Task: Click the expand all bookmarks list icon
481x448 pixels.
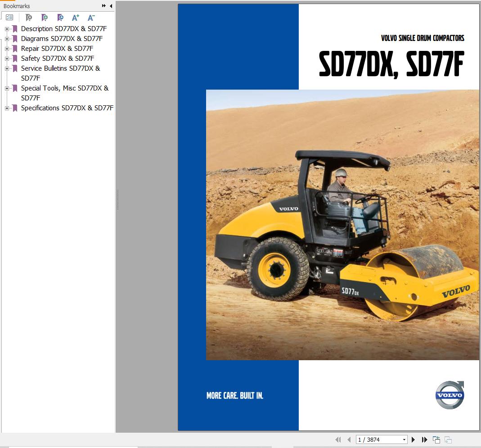Action: pyautogui.click(x=9, y=18)
